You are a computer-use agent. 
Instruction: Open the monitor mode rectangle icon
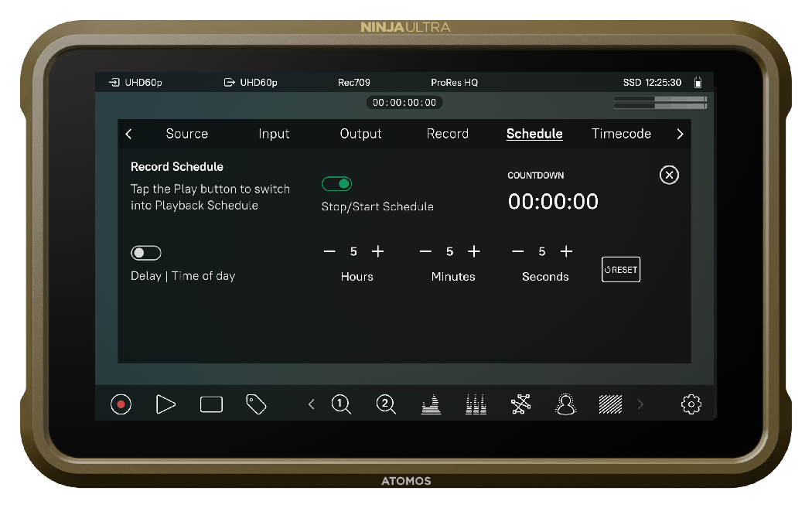211,404
